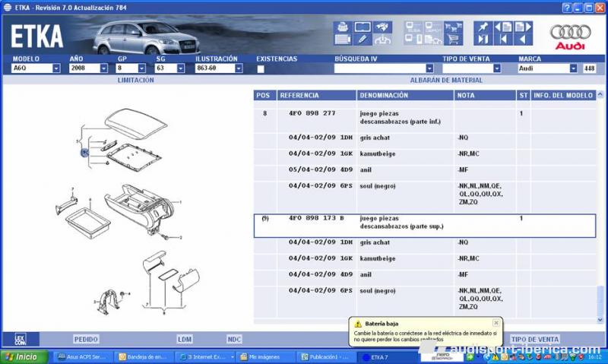Open the AÑO dropdown showing 2008
The height and width of the screenshot is (364, 608).
coord(103,68)
